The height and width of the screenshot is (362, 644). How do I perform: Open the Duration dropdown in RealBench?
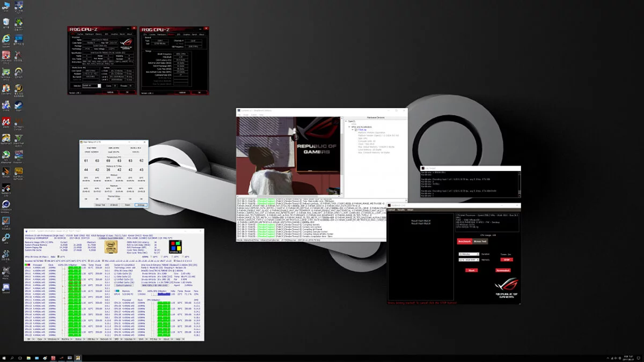[468, 254]
